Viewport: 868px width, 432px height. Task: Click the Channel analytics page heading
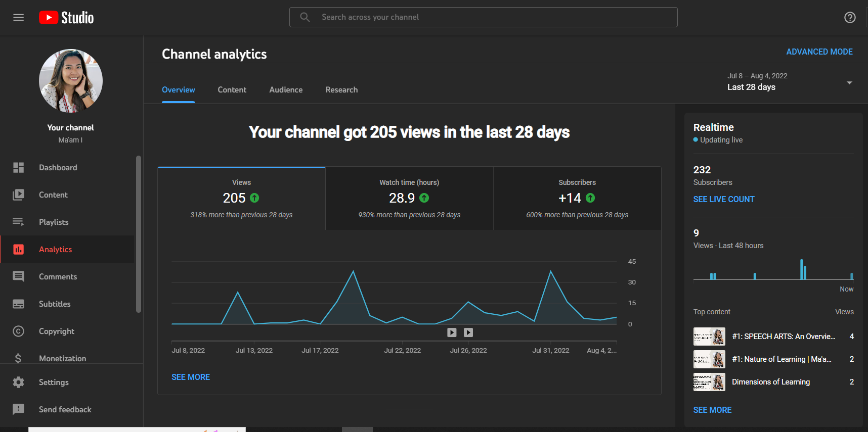coord(214,54)
